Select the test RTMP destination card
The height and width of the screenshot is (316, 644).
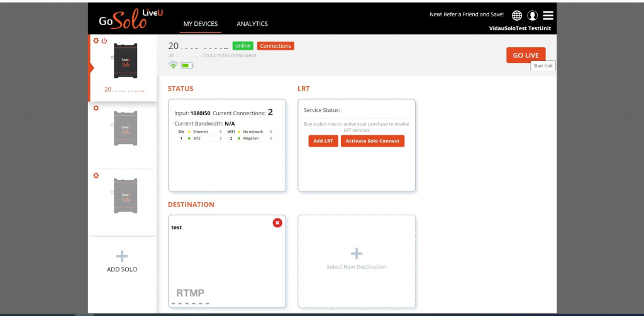coord(226,261)
